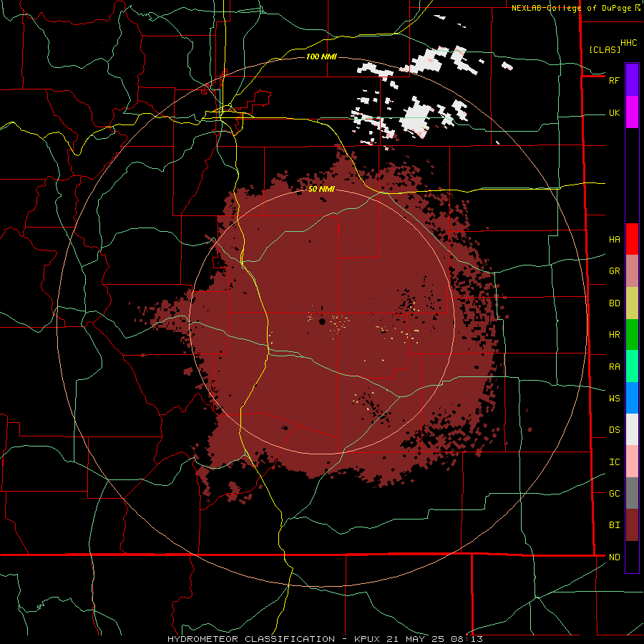Click the DS legend label
The image size is (644, 644).
tap(614, 430)
